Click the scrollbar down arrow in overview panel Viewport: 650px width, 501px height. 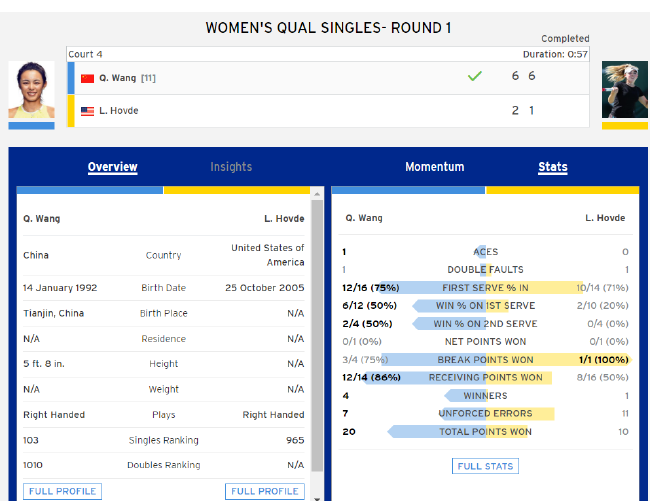point(317,496)
